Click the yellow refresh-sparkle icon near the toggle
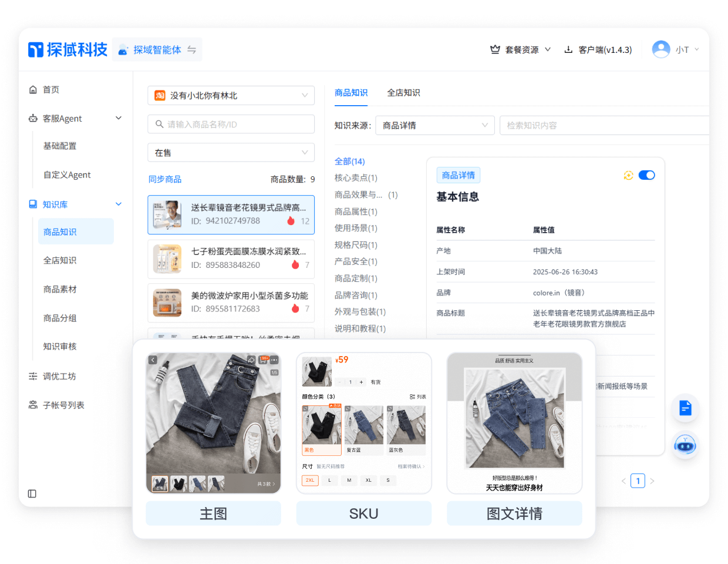 point(629,174)
